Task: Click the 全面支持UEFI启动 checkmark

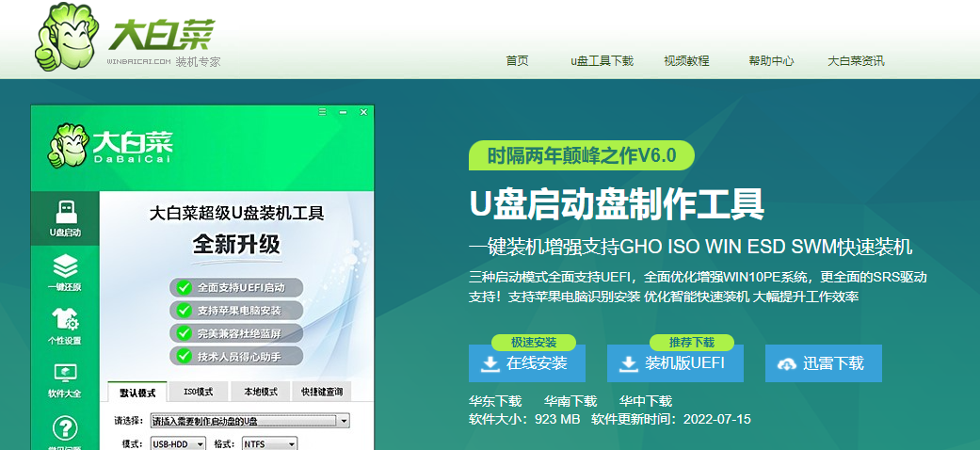Action: pos(182,287)
